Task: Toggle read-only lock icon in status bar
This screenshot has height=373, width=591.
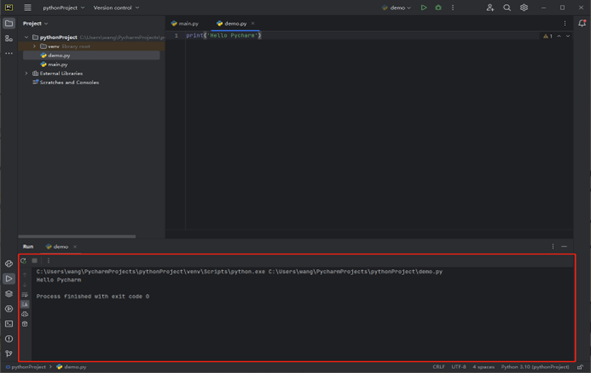Action: [x=580, y=367]
